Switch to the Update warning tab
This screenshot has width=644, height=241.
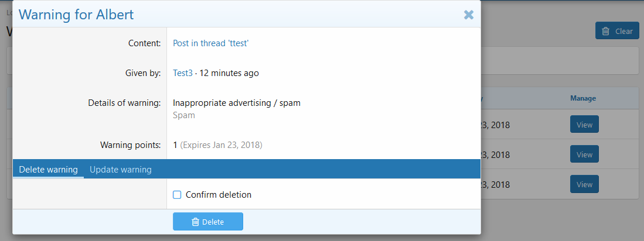coord(120,169)
